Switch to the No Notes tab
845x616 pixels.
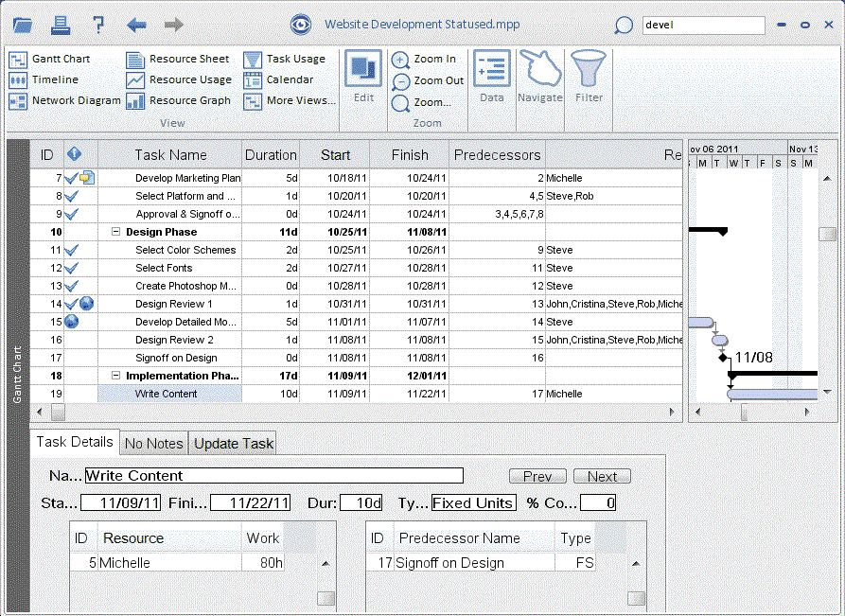153,442
